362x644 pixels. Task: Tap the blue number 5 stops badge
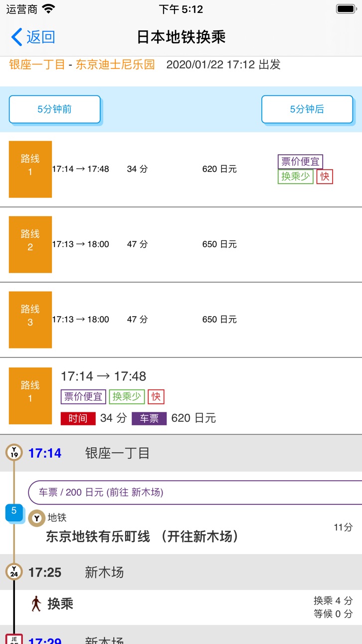[14, 511]
